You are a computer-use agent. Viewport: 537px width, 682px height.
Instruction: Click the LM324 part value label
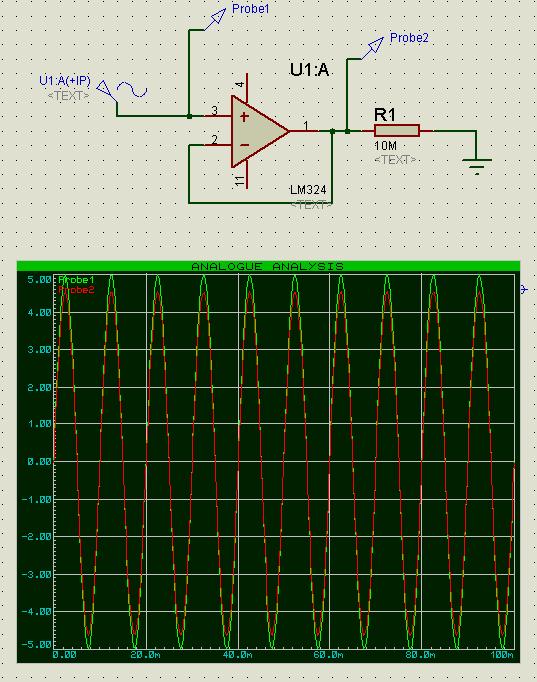pos(308,190)
